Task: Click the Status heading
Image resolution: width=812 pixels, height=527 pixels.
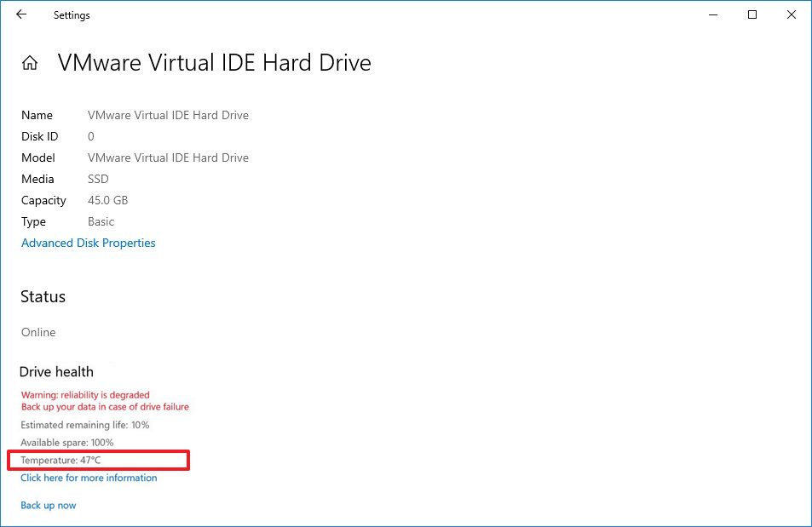Action: pos(43,296)
